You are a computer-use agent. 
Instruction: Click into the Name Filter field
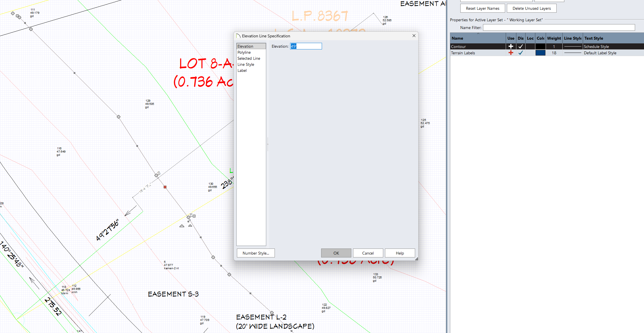[x=559, y=28]
